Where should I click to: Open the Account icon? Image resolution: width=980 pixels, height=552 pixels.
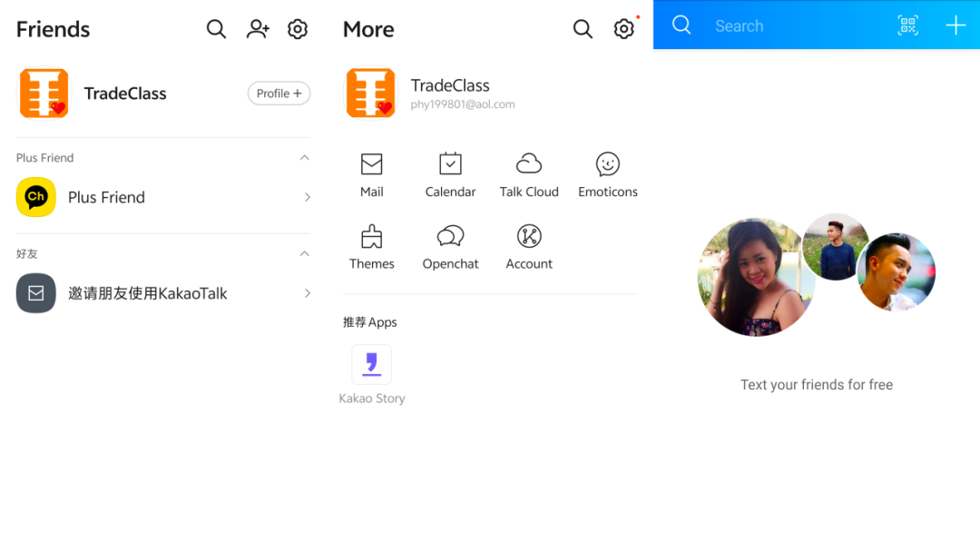coord(529,237)
